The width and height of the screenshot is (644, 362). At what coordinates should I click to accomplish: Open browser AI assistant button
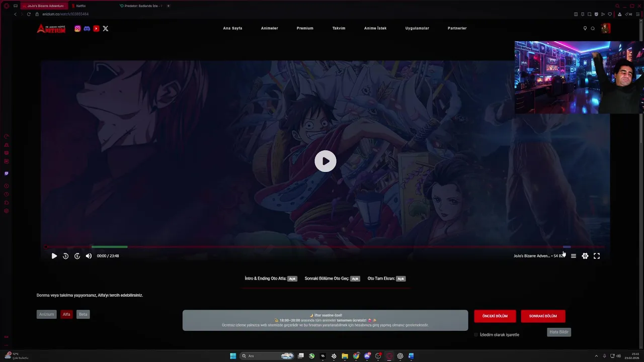628,14
